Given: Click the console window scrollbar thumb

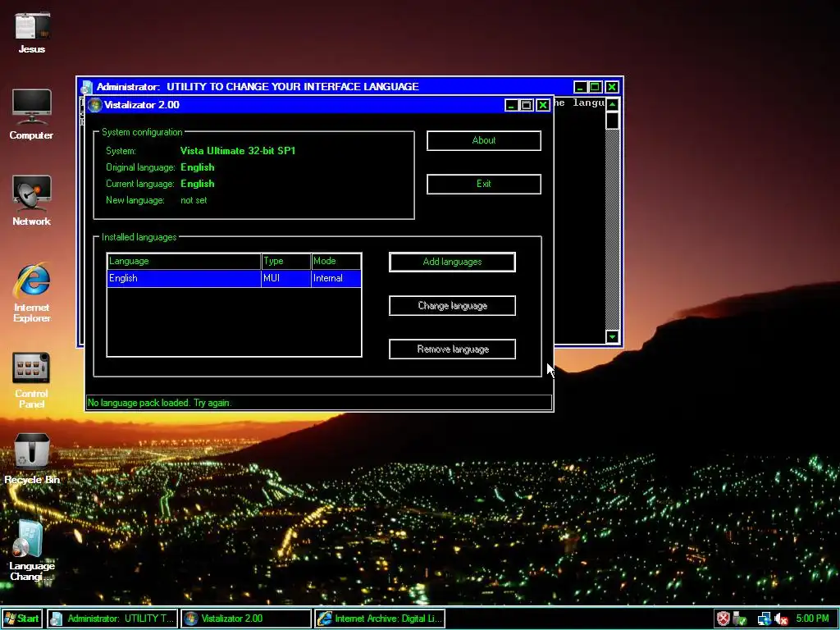Looking at the screenshot, I should pyautogui.click(x=612, y=121).
